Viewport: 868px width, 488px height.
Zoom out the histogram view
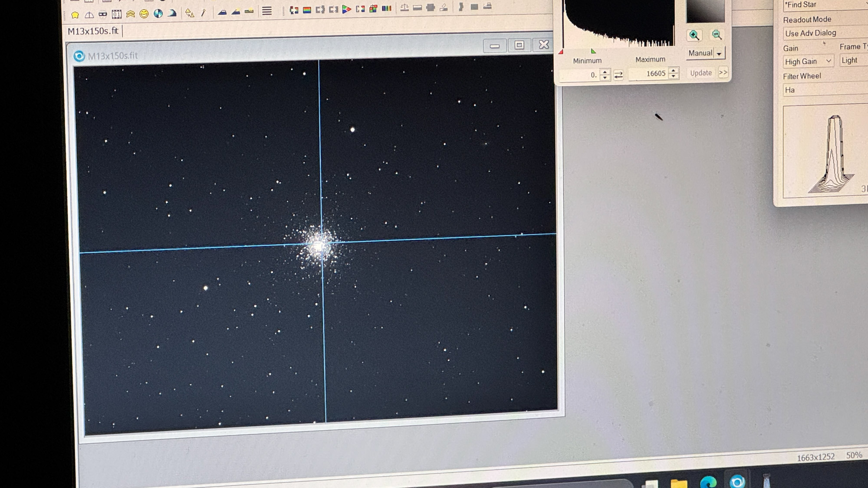[x=717, y=35]
